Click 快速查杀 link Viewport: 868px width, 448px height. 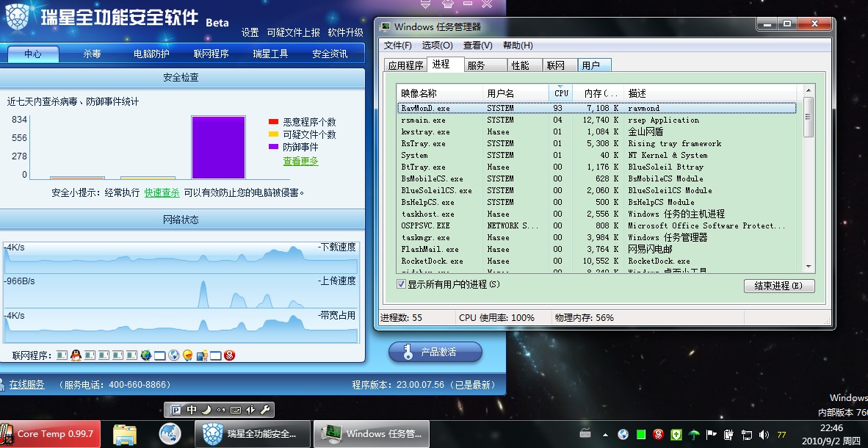click(162, 192)
